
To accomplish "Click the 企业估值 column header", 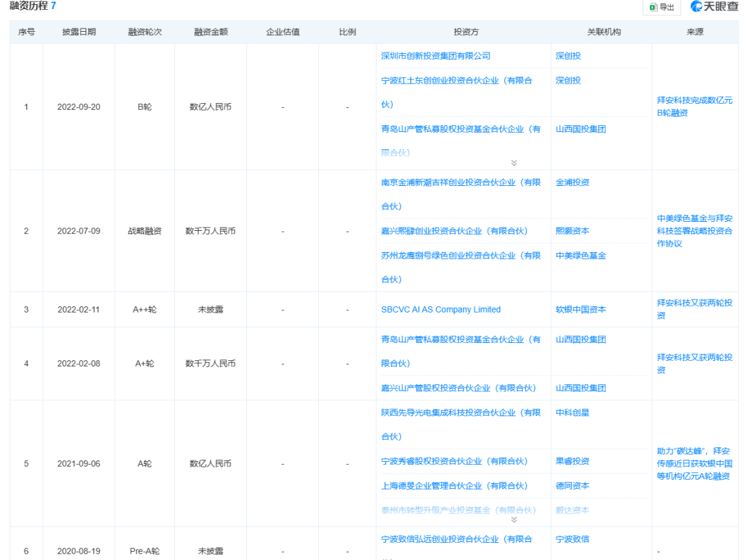I will pos(282,32).
